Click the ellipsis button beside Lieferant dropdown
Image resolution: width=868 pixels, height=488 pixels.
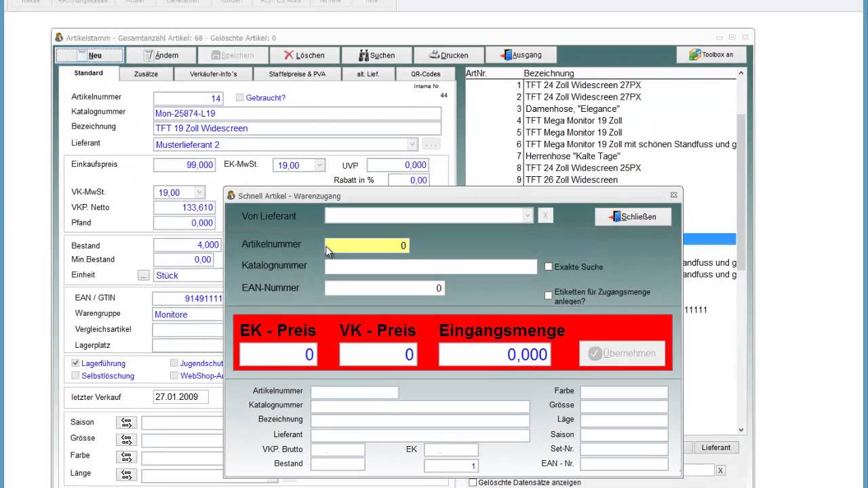pyautogui.click(x=431, y=144)
